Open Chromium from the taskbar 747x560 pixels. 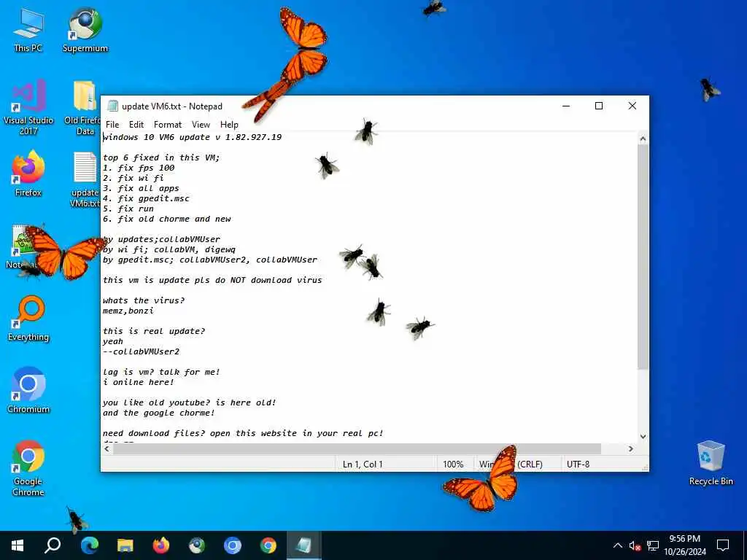click(233, 545)
